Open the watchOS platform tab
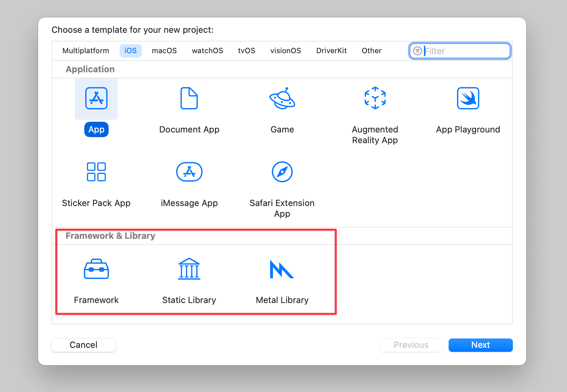Screen dimensions: 567x392 coord(207,51)
